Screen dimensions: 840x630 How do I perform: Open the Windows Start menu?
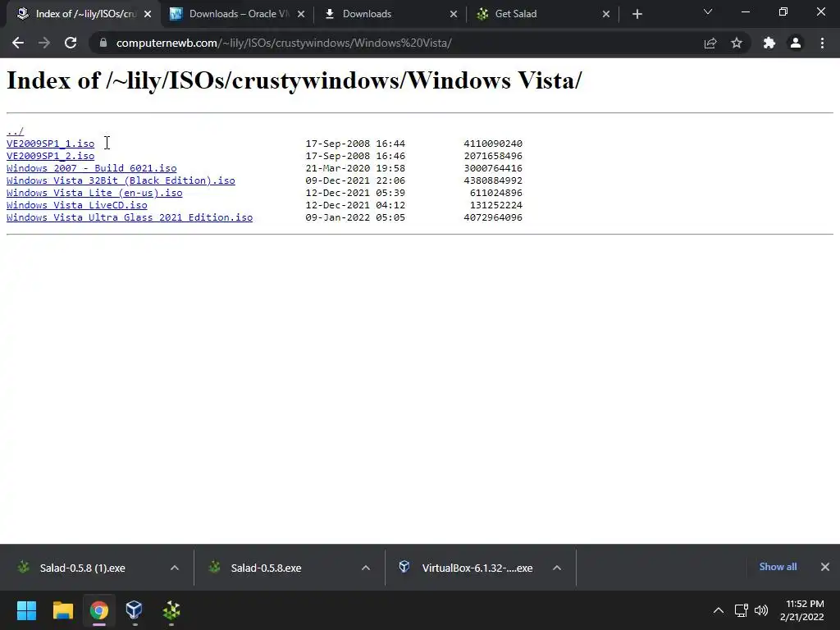[26, 610]
